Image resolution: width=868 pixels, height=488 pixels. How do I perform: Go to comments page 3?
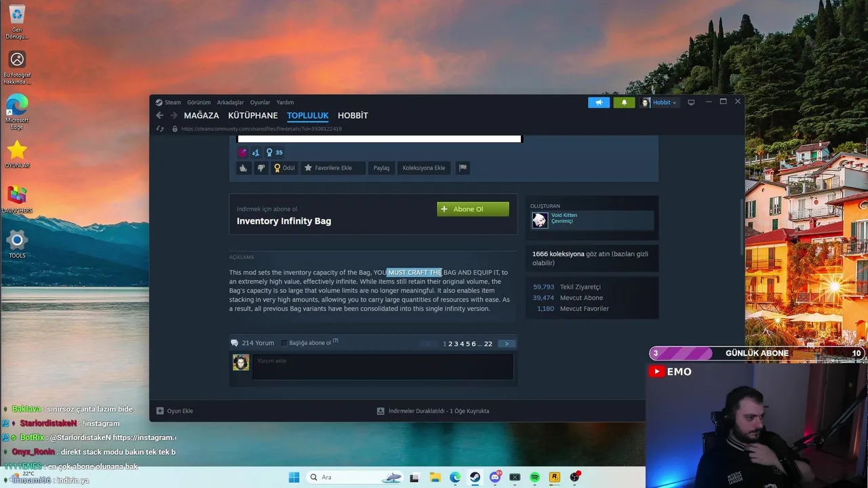pyautogui.click(x=456, y=344)
